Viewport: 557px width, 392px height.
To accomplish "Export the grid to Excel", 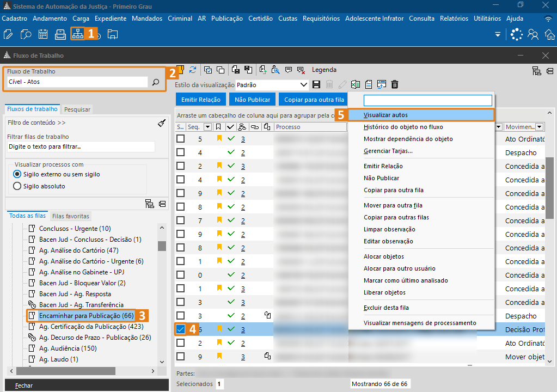I will point(356,84).
